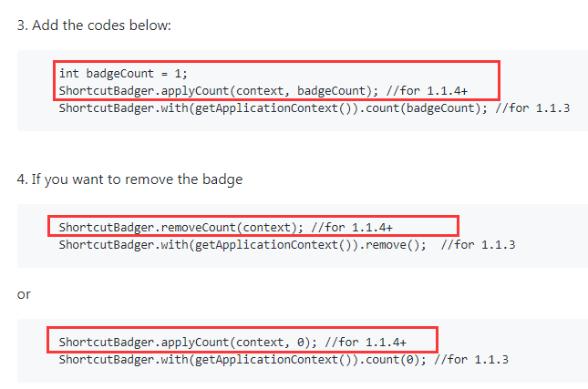
Task: Click the "4. If you want to remove the badge" text
Action: 129,179
